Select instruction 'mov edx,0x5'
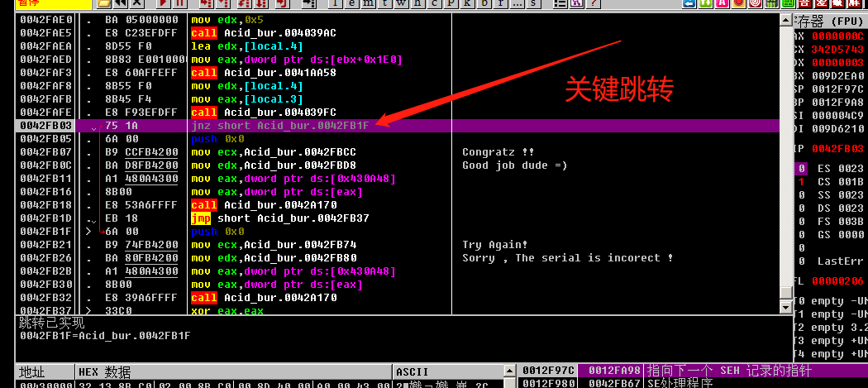Viewport: 868px width, 388px height. 227,19
